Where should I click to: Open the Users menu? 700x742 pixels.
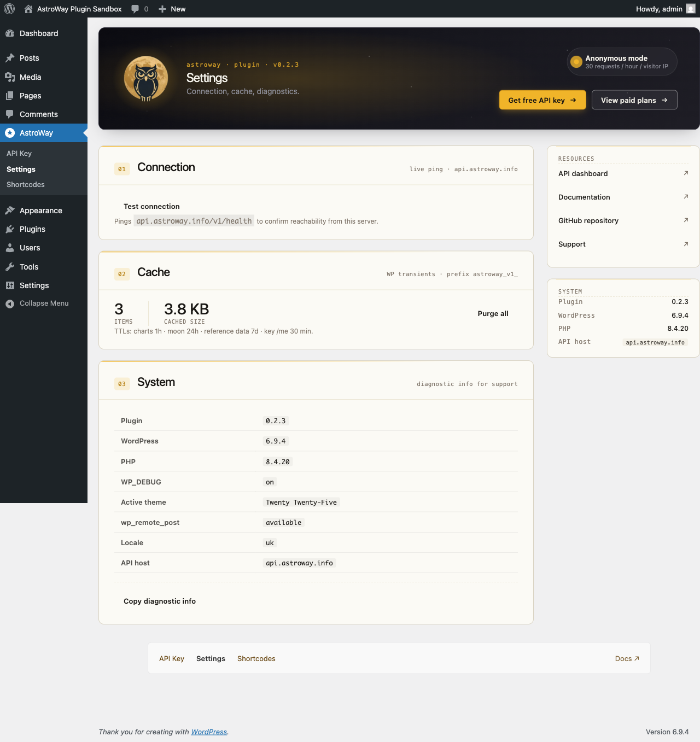(44, 248)
